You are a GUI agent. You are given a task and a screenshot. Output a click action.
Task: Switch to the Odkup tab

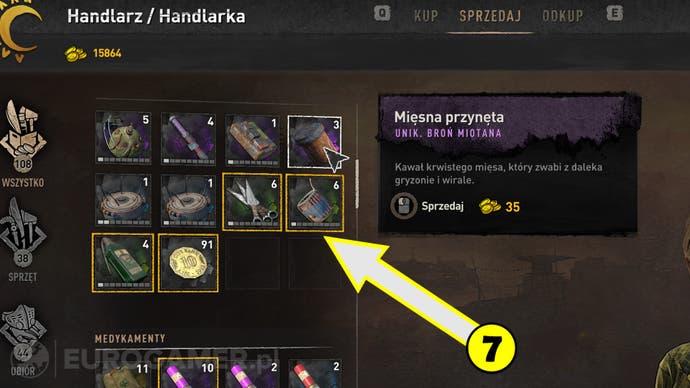(x=562, y=16)
